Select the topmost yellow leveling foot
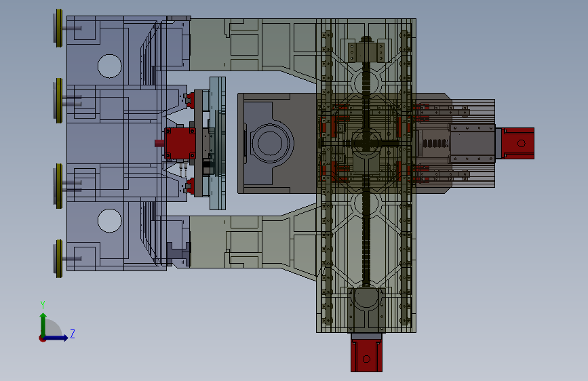588x381 pixels. pos(59,28)
